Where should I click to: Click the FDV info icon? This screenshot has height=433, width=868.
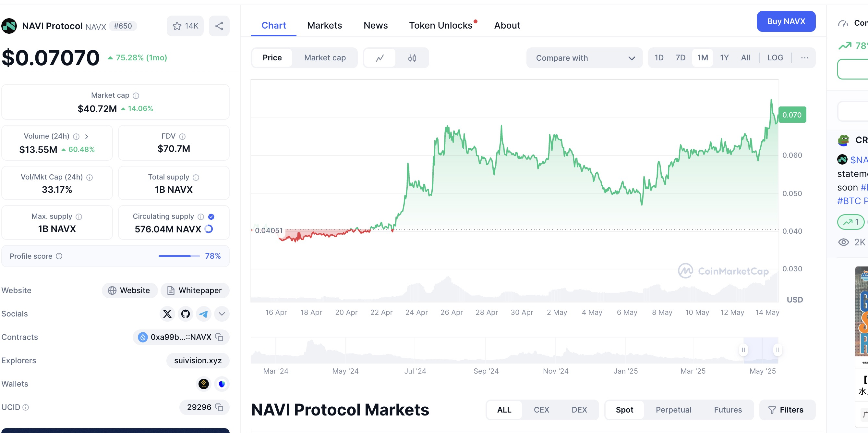point(182,137)
